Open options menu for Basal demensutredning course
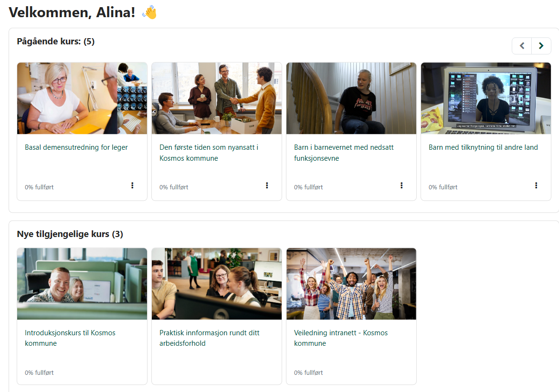The height and width of the screenshot is (392, 559). tap(132, 186)
